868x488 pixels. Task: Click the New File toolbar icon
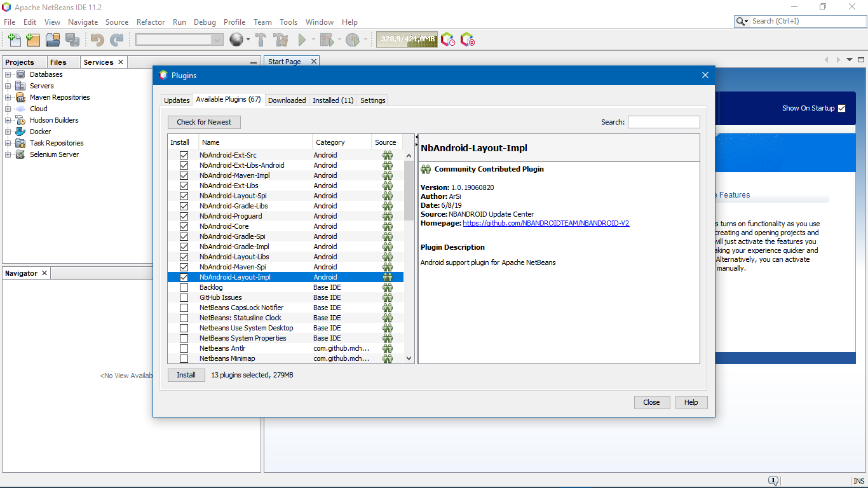click(x=14, y=40)
